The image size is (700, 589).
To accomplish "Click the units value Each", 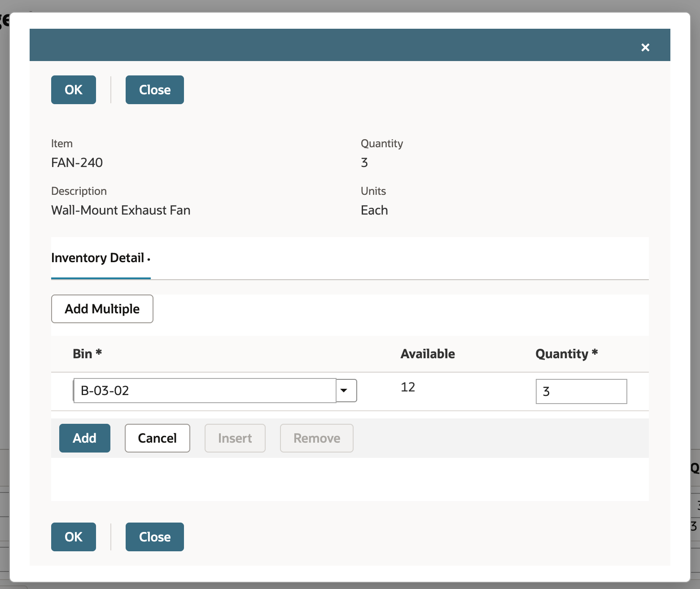I will pos(374,210).
